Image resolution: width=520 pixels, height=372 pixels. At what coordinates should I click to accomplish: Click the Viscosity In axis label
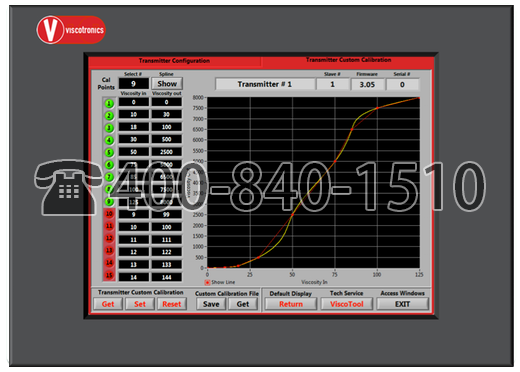coord(314,282)
